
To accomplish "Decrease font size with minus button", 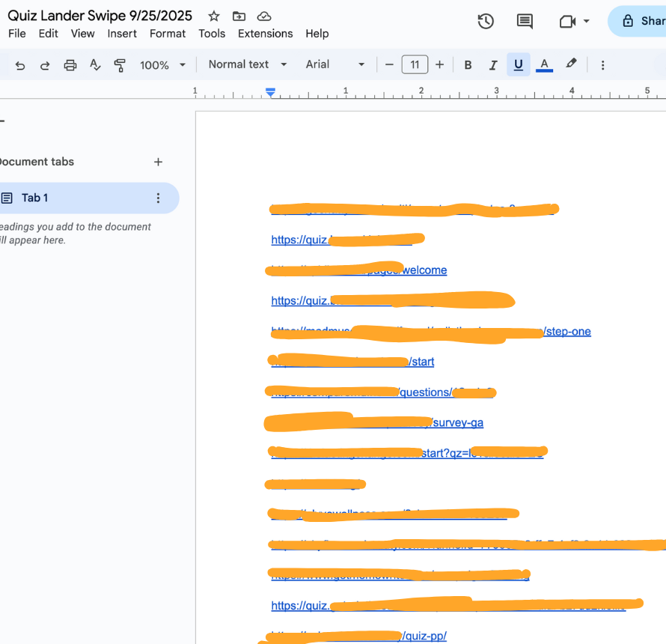I will tap(389, 64).
